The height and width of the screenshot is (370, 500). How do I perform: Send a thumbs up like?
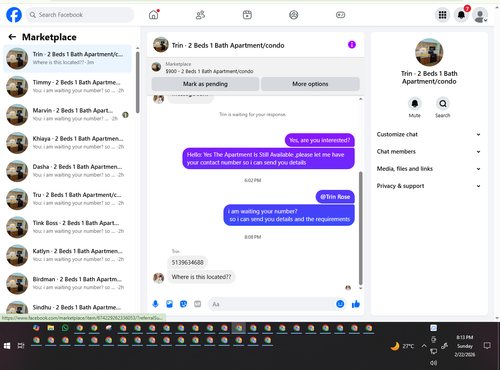coord(356,304)
